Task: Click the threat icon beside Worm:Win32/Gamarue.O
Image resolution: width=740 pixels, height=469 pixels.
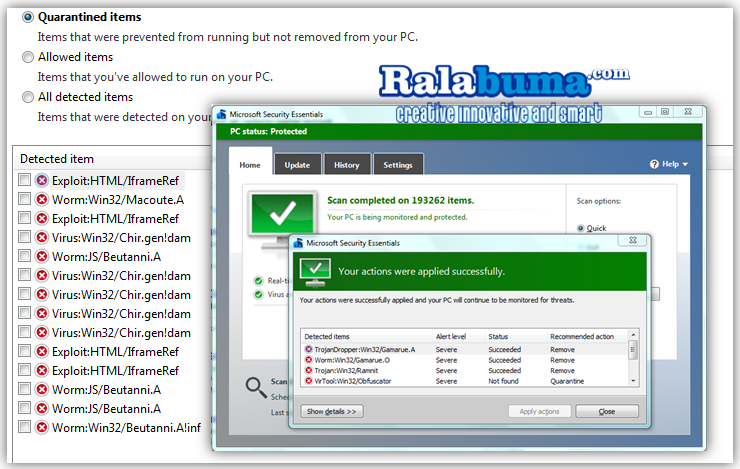Action: pyautogui.click(x=309, y=360)
